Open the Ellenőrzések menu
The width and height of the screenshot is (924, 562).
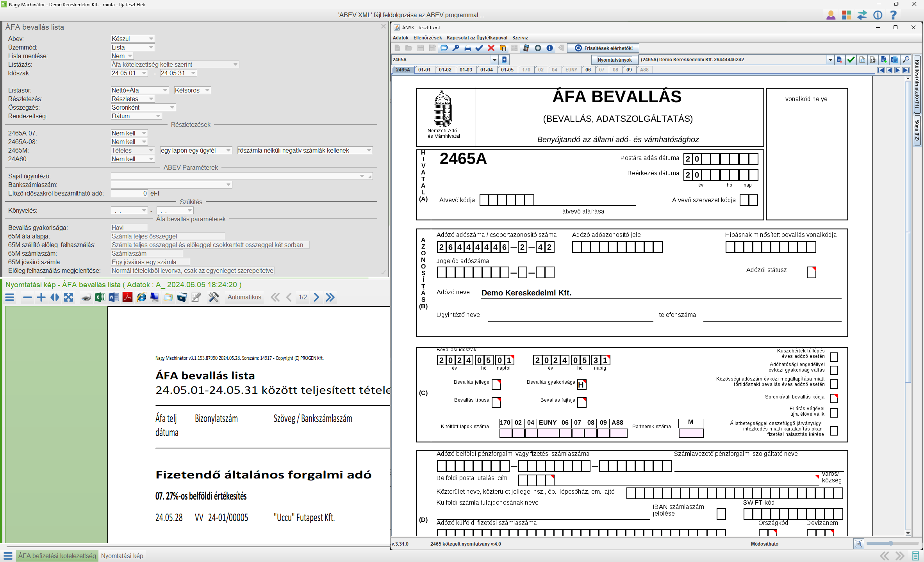point(427,38)
